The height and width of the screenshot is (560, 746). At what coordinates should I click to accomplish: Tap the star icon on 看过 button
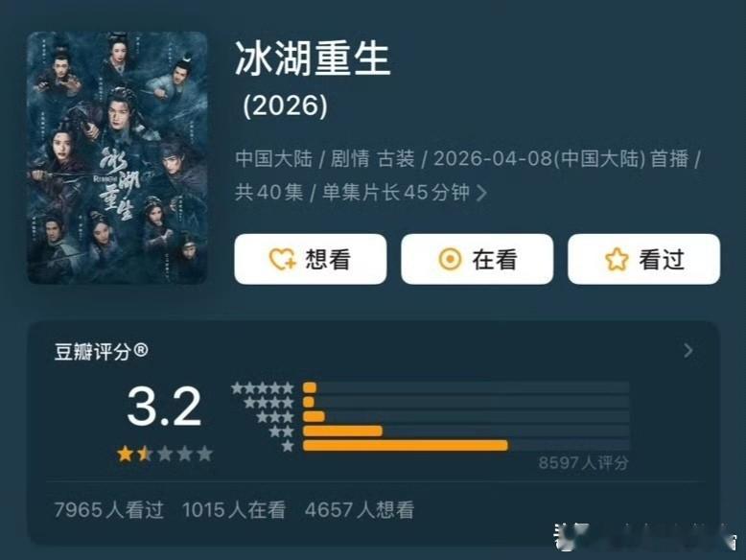point(617,259)
